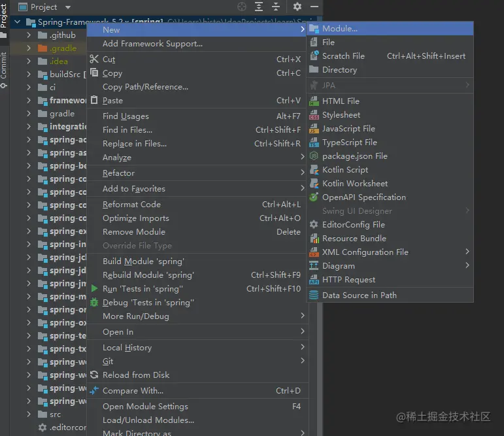Click the OpenAPI Specification icon
Screen dimensions: 504x436
point(314,197)
